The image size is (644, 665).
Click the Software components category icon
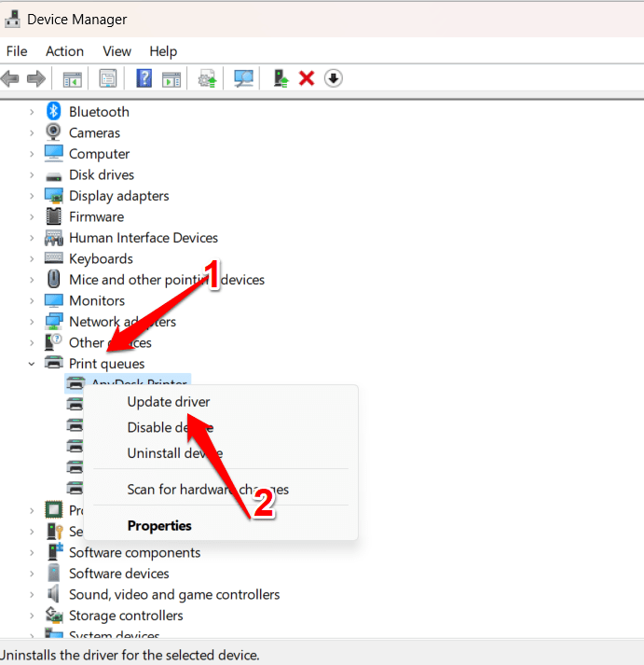click(x=54, y=552)
